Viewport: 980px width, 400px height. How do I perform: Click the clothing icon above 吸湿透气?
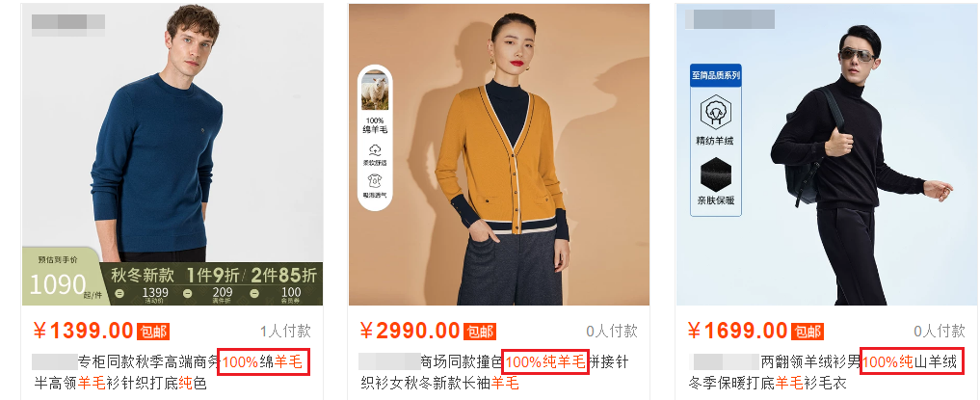click(375, 180)
